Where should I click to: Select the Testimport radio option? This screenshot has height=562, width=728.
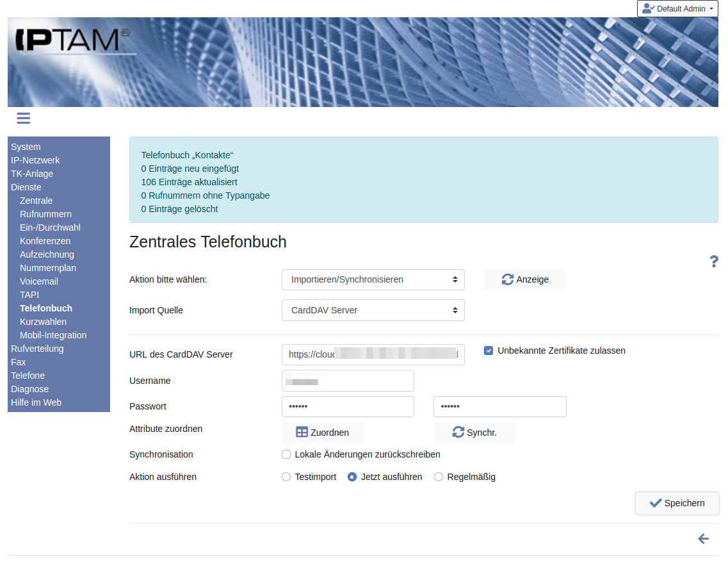pos(286,477)
